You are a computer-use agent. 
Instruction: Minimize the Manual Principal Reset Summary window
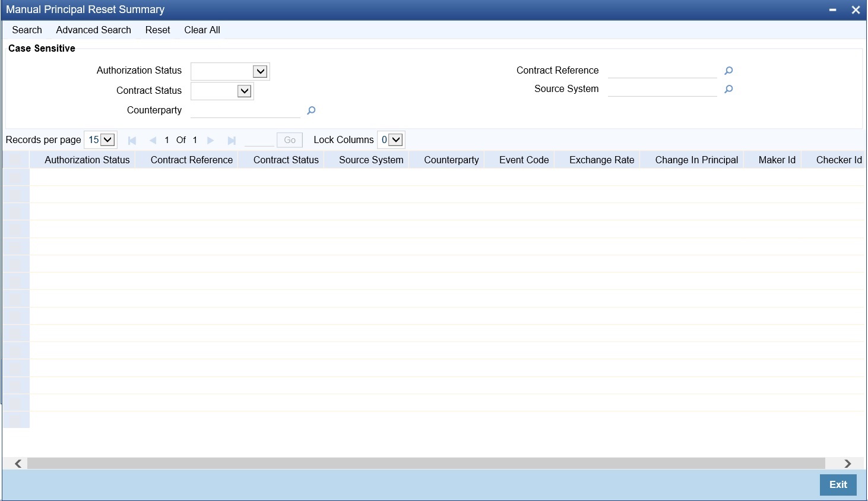pos(833,10)
